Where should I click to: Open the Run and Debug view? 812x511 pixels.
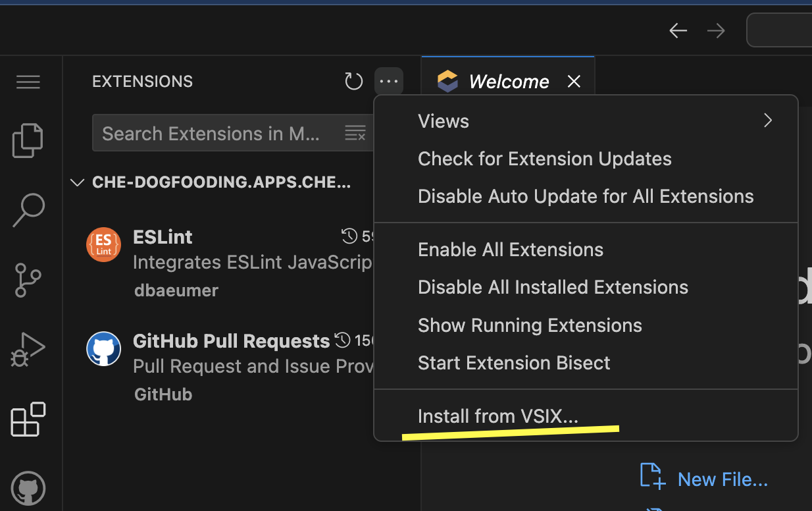pos(28,350)
